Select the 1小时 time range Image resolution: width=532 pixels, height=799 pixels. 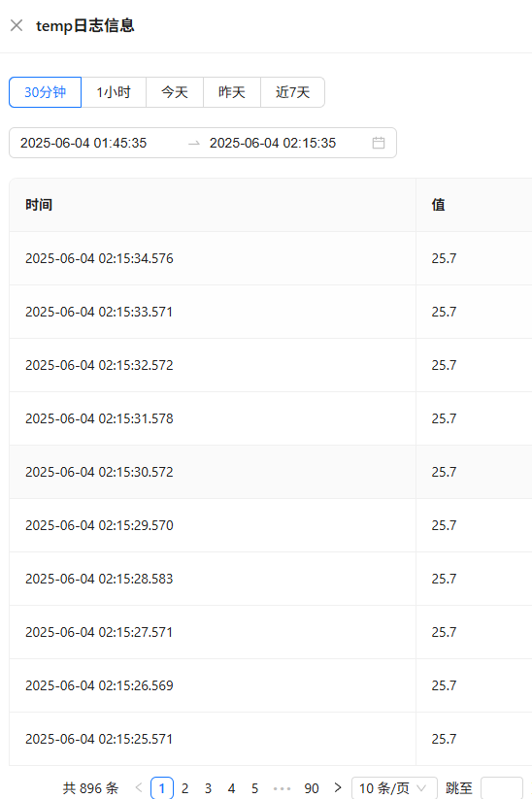(x=114, y=92)
